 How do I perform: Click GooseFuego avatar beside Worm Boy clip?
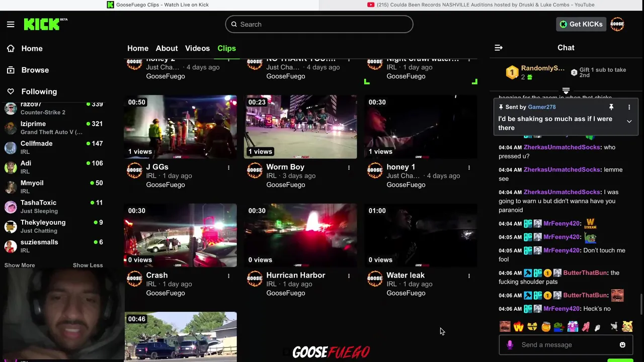255,170
